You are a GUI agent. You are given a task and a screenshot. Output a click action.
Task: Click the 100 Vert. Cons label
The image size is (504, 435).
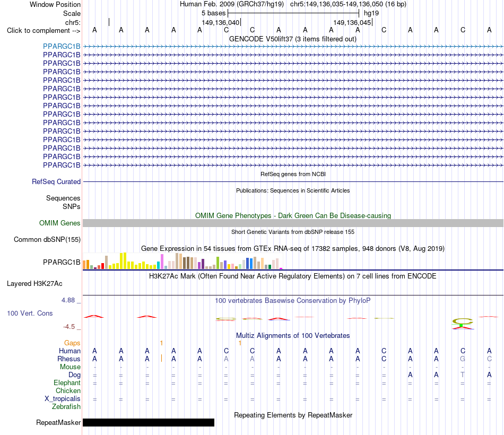click(x=30, y=313)
